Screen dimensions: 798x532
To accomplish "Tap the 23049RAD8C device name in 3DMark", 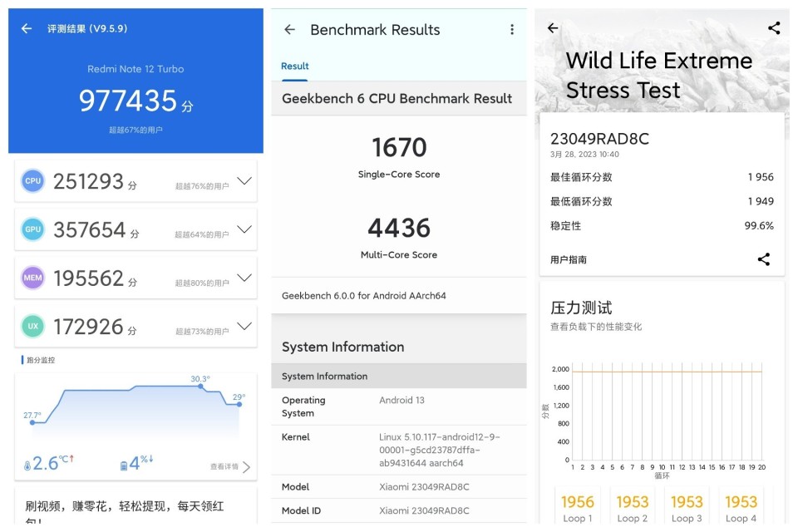I will coord(599,139).
